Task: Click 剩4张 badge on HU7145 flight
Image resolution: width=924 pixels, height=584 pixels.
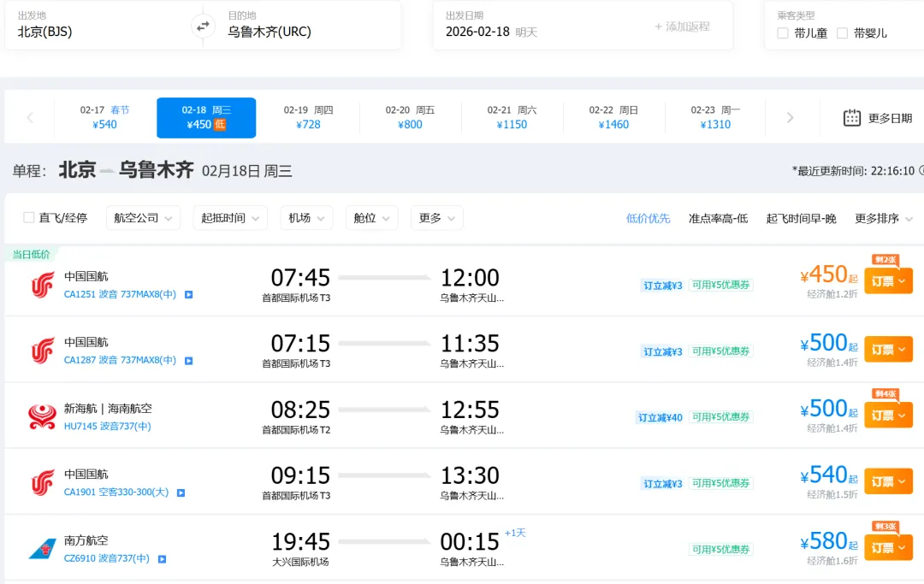Action: point(885,394)
